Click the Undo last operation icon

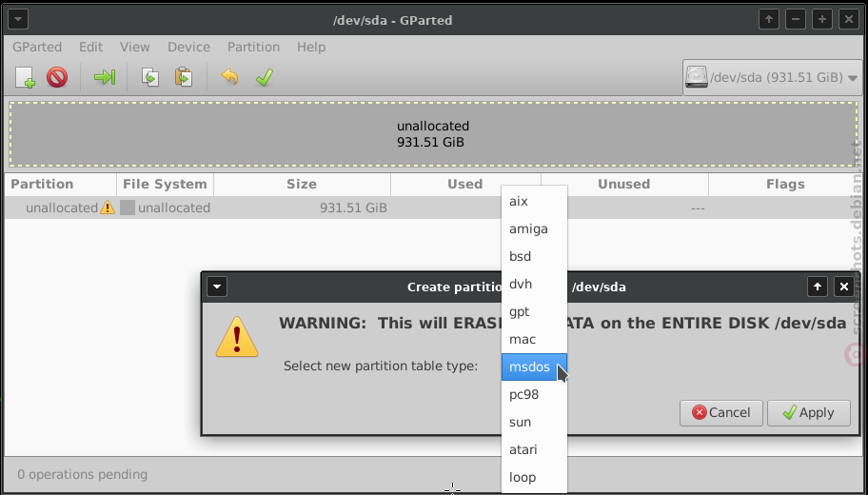click(x=229, y=77)
